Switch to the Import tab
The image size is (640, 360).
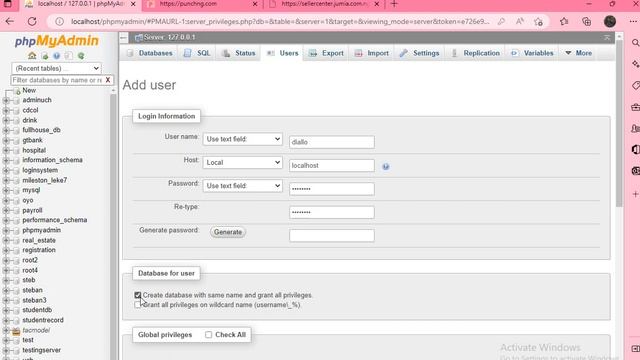click(x=372, y=53)
